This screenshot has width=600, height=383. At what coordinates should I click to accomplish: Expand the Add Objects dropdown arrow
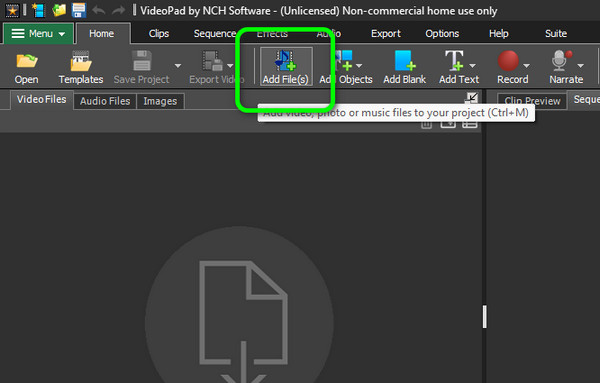(359, 66)
